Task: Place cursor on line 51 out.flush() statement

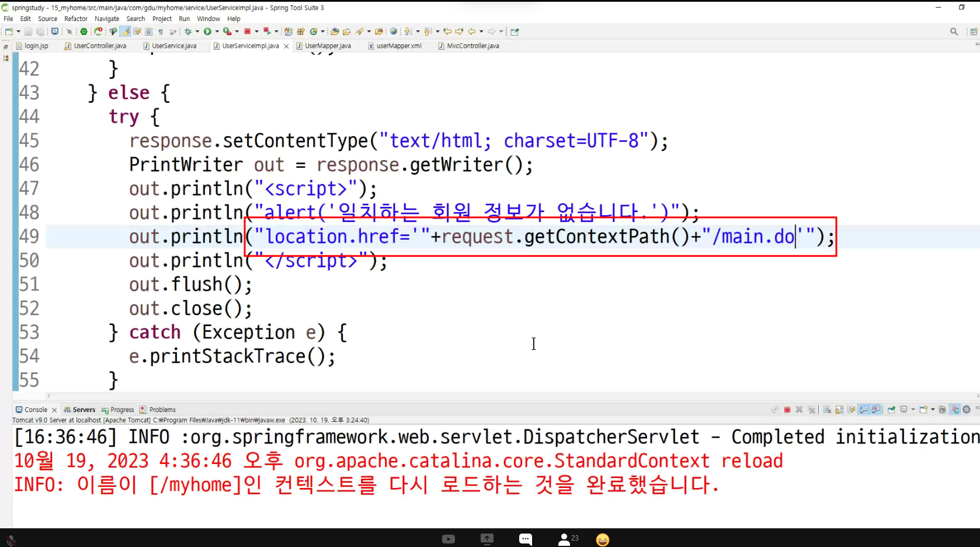Action: (x=191, y=285)
